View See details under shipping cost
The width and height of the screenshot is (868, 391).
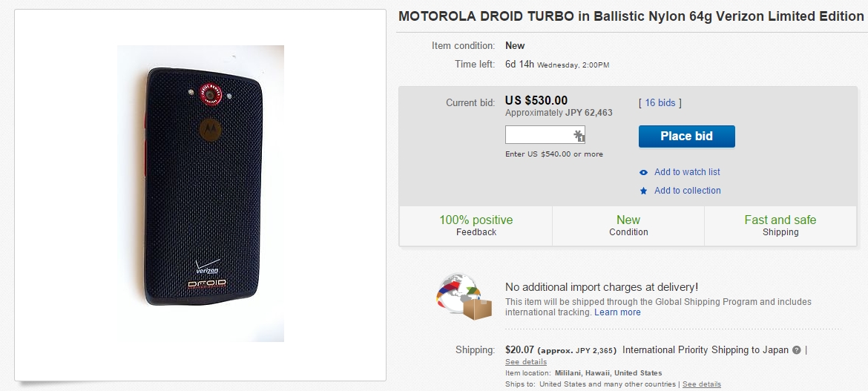[526, 362]
